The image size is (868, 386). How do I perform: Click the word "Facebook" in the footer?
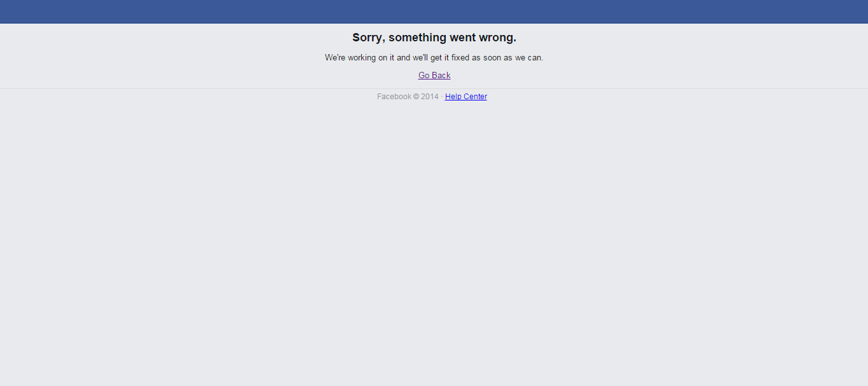pyautogui.click(x=394, y=97)
